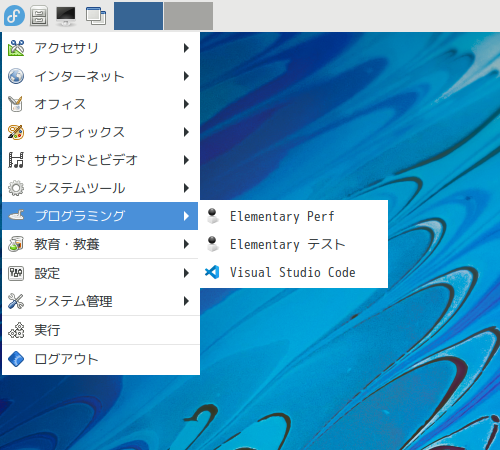
Task: Choose 実行 to run a command
Action: (100, 330)
